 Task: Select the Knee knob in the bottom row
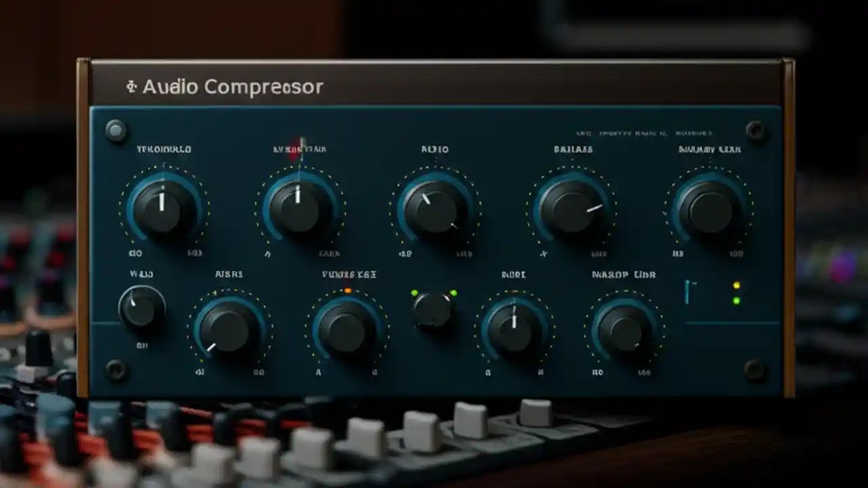(346, 332)
